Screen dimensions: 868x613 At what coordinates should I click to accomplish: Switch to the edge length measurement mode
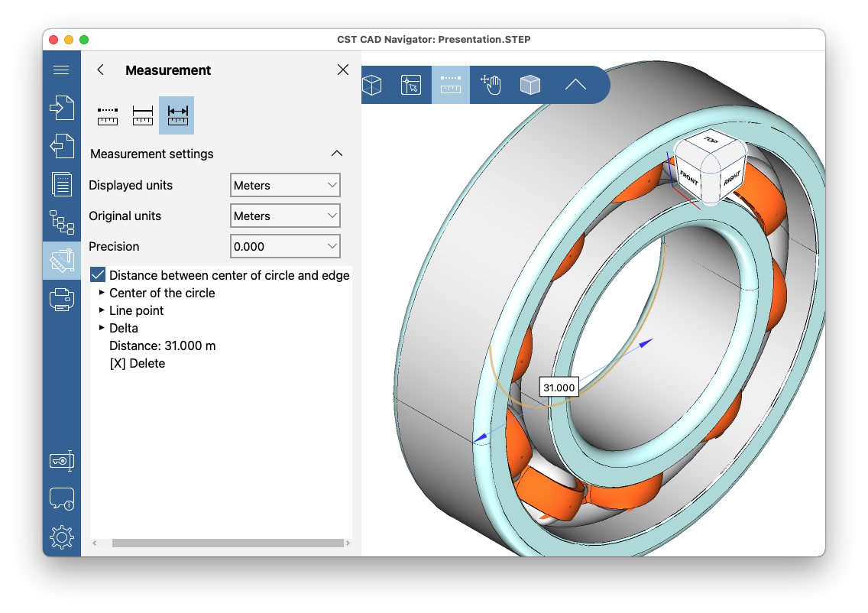coord(142,115)
